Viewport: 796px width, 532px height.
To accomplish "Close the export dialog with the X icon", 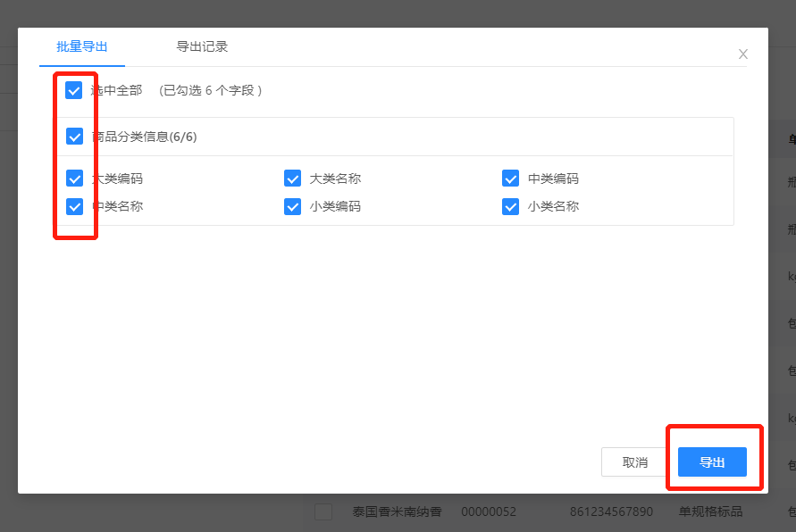I will pyautogui.click(x=742, y=54).
